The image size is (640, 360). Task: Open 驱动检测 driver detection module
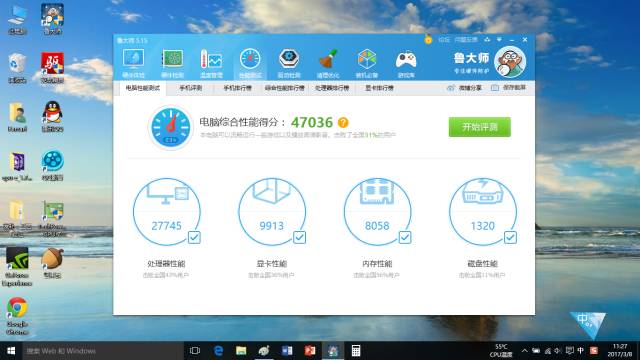(289, 63)
